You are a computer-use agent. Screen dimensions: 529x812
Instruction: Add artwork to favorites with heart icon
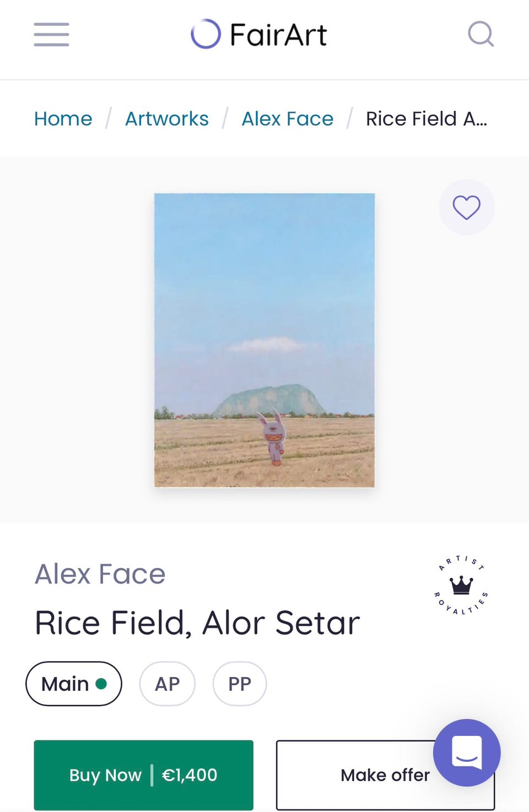[x=466, y=208]
